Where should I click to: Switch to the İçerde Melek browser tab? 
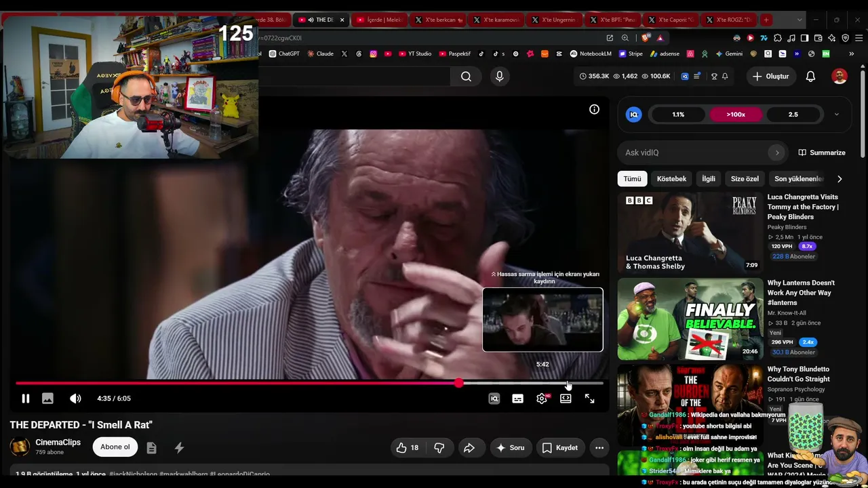378,20
